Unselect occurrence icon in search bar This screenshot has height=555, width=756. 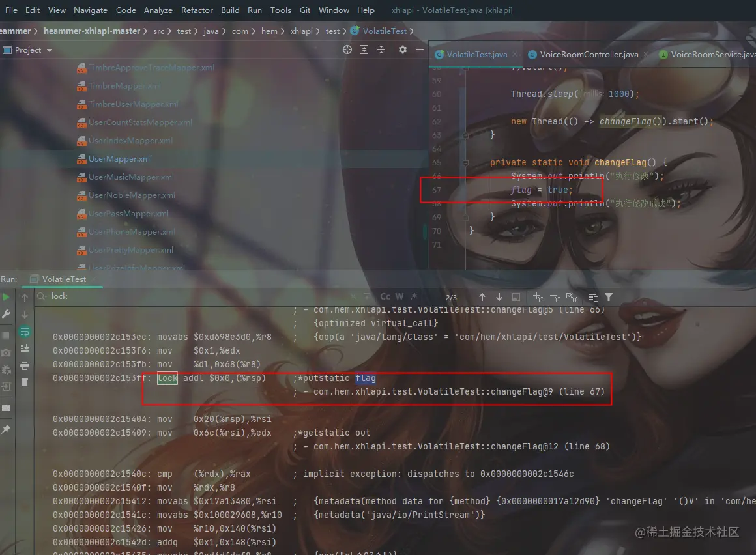pos(555,298)
